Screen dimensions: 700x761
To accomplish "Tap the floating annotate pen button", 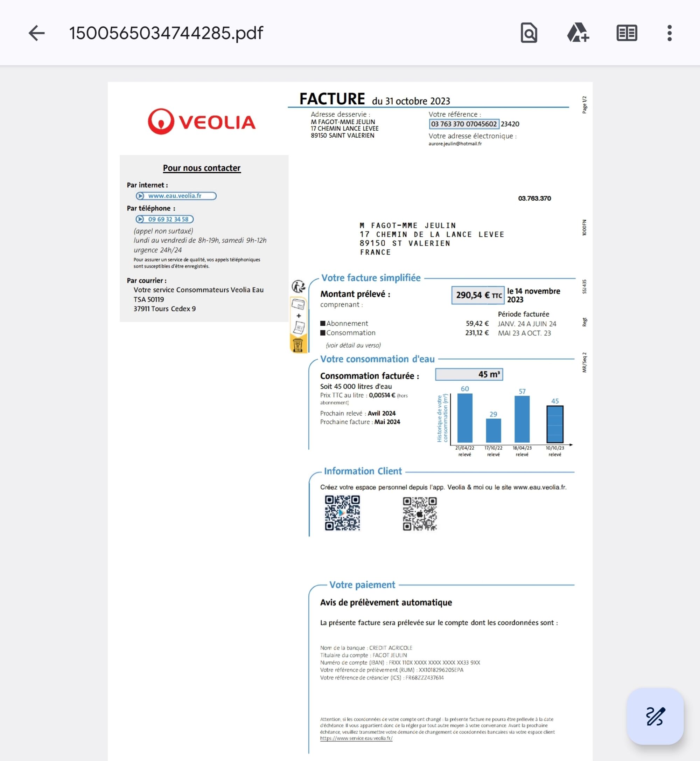I will pyautogui.click(x=655, y=716).
